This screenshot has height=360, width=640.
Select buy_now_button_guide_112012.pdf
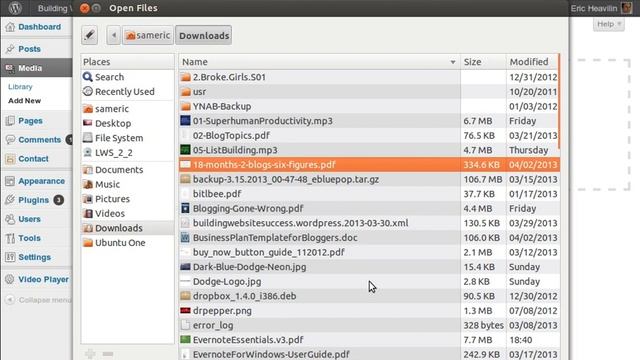click(369, 252)
